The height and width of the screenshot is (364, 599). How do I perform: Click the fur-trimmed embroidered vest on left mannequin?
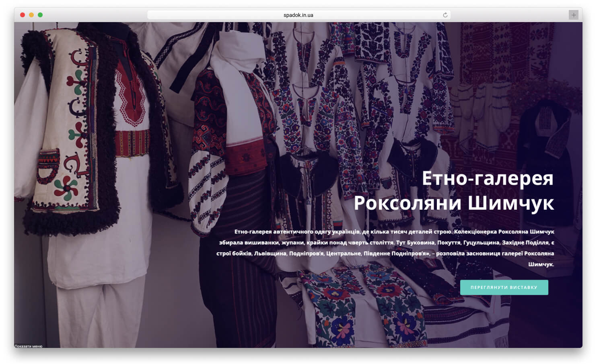click(x=64, y=129)
